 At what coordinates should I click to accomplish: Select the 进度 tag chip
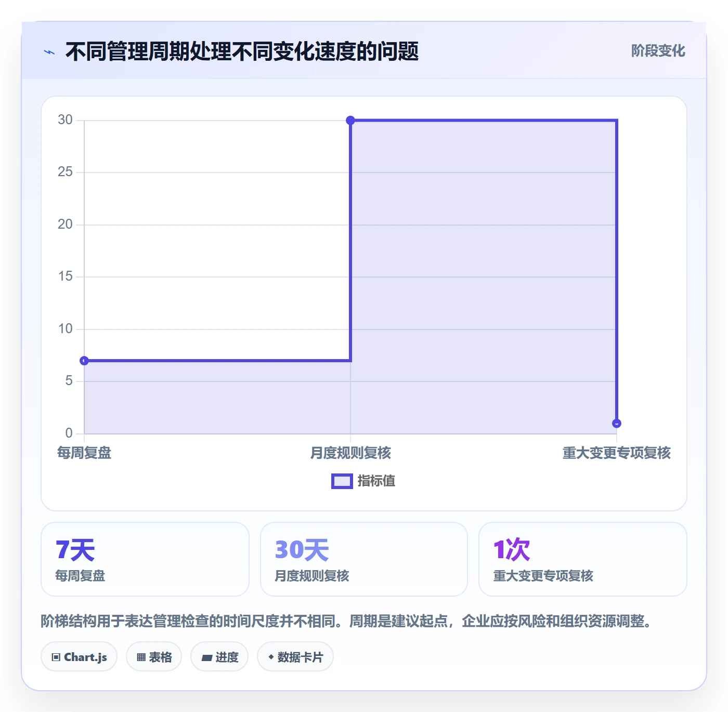pyautogui.click(x=219, y=657)
